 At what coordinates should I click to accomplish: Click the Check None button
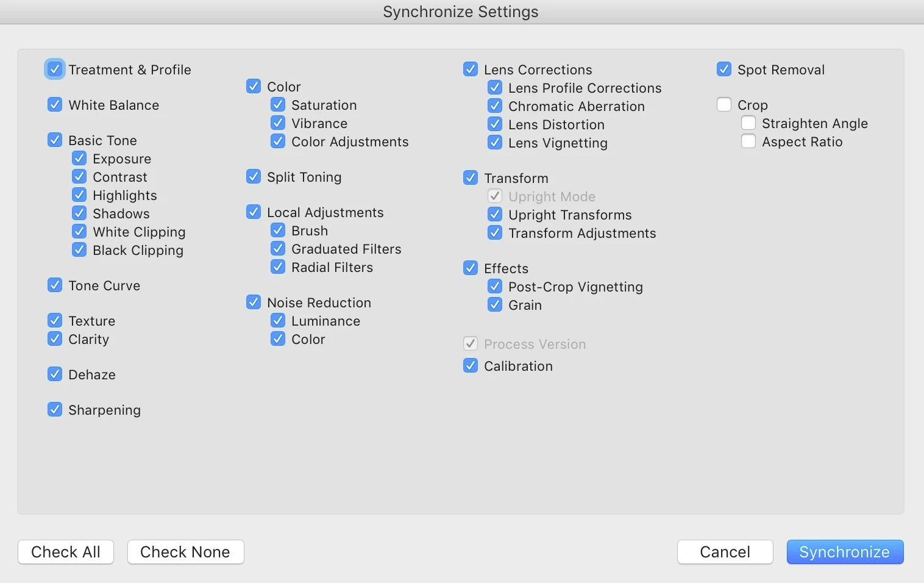[x=185, y=552]
